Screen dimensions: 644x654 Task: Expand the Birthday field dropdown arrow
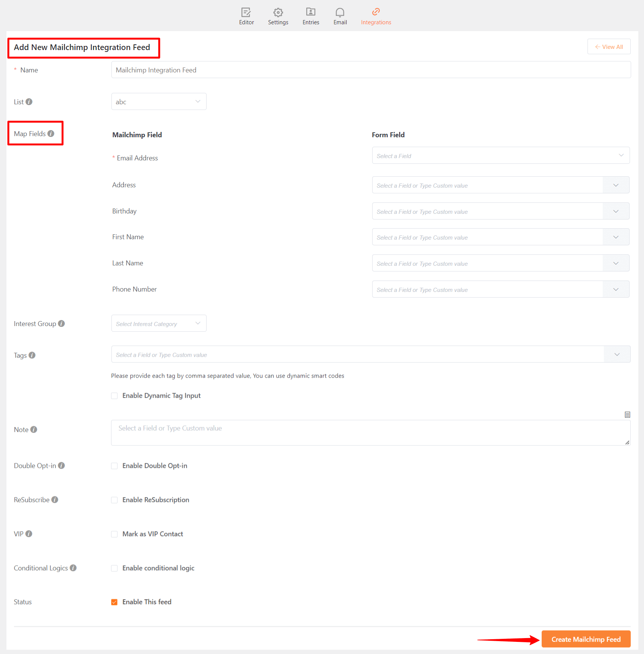click(616, 211)
